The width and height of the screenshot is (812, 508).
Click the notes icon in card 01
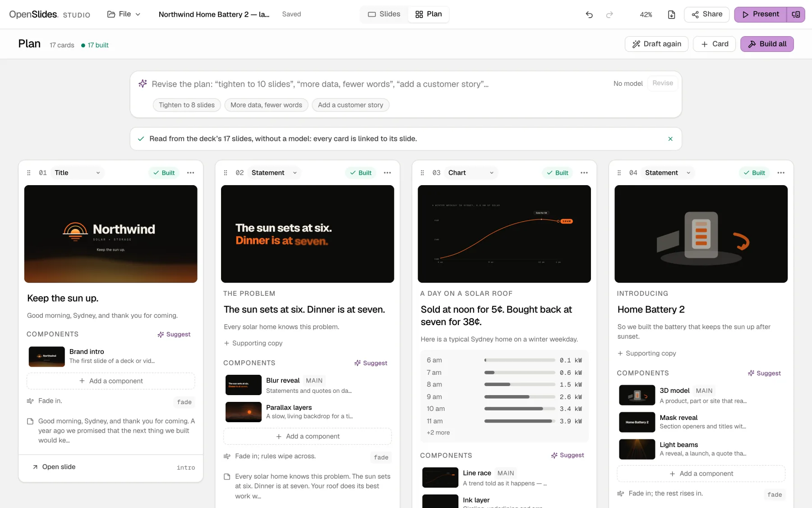pyautogui.click(x=30, y=421)
